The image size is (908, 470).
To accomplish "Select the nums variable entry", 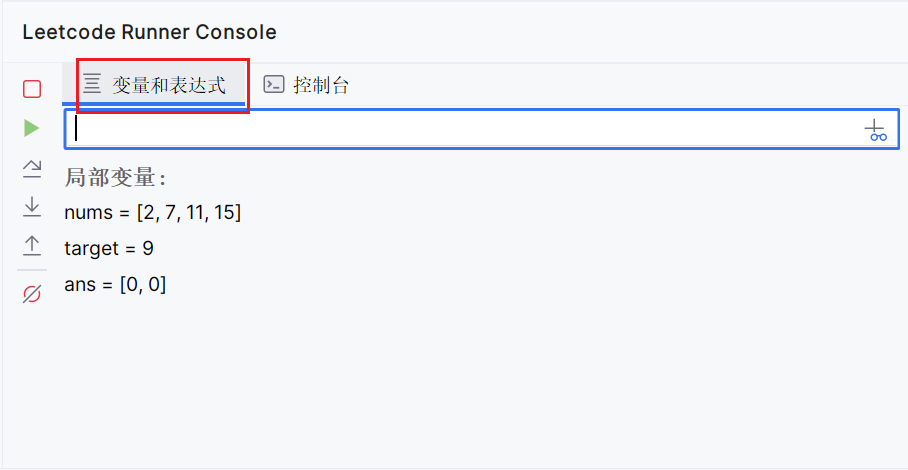I will tap(152, 213).
